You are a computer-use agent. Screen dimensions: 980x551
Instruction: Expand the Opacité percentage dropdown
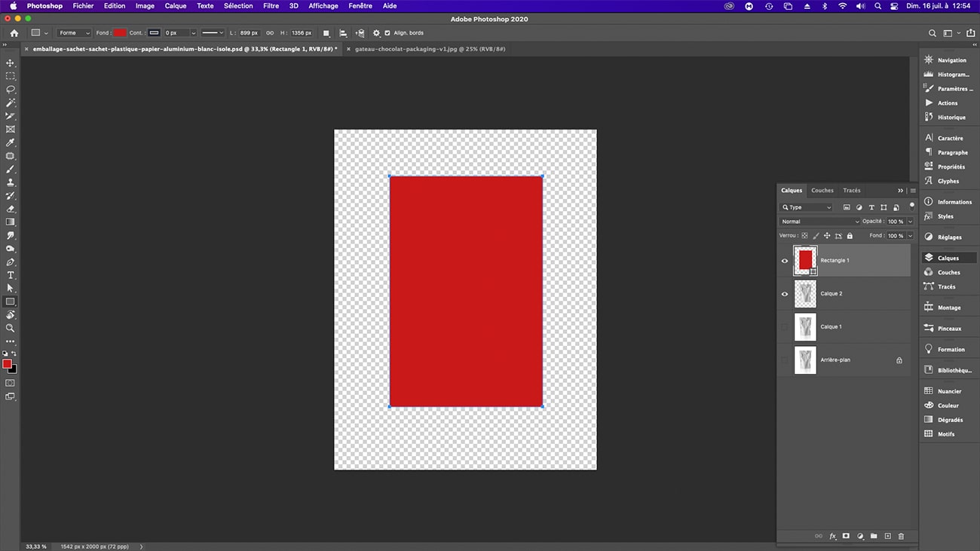pyautogui.click(x=910, y=222)
